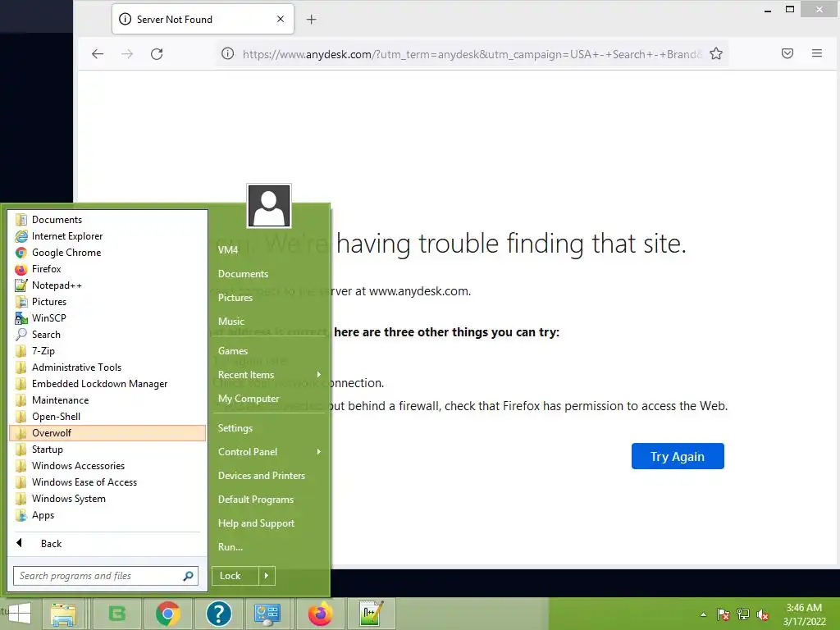Click Windows Start button on taskbar
Screen dimensions: 840x630
point(20,614)
